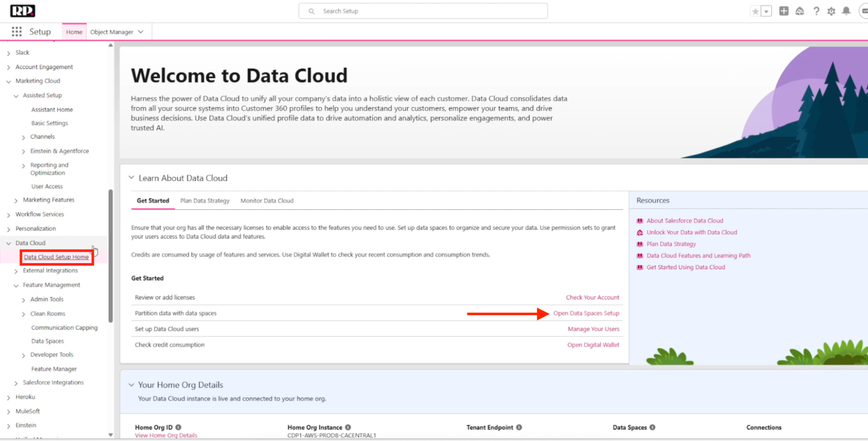Click the Trailhead guidance icon
The image size is (868, 441).
click(800, 11)
